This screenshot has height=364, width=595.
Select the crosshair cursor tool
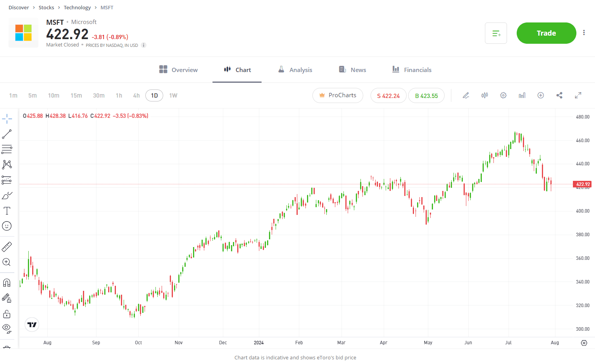point(7,119)
